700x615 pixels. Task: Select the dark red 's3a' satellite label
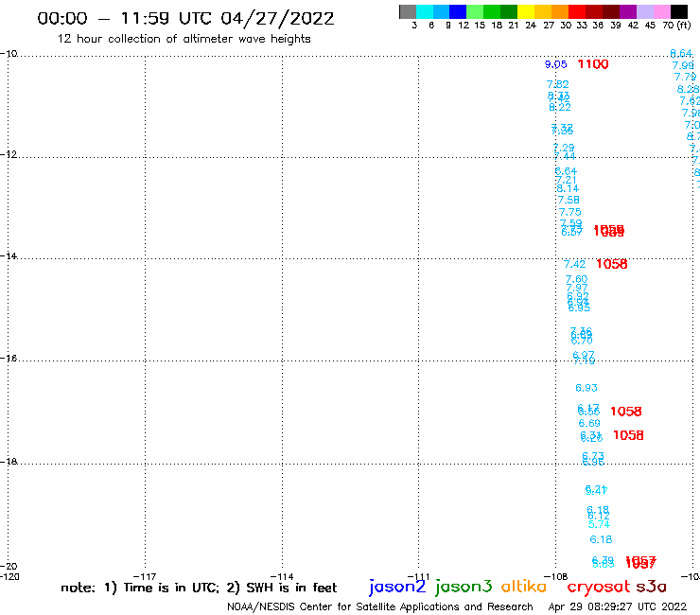pos(651,587)
